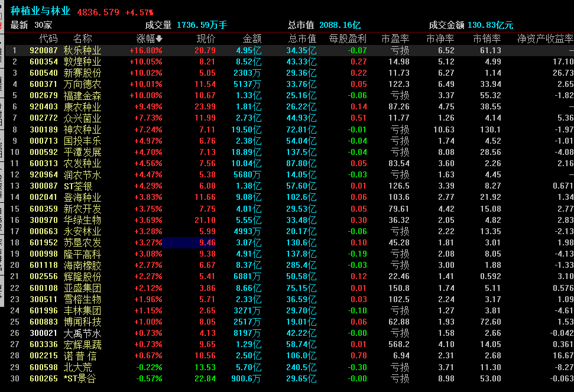The image size is (574, 392).
Task: Click the 成交金额 130.83亿元 value
Action: pos(491,25)
